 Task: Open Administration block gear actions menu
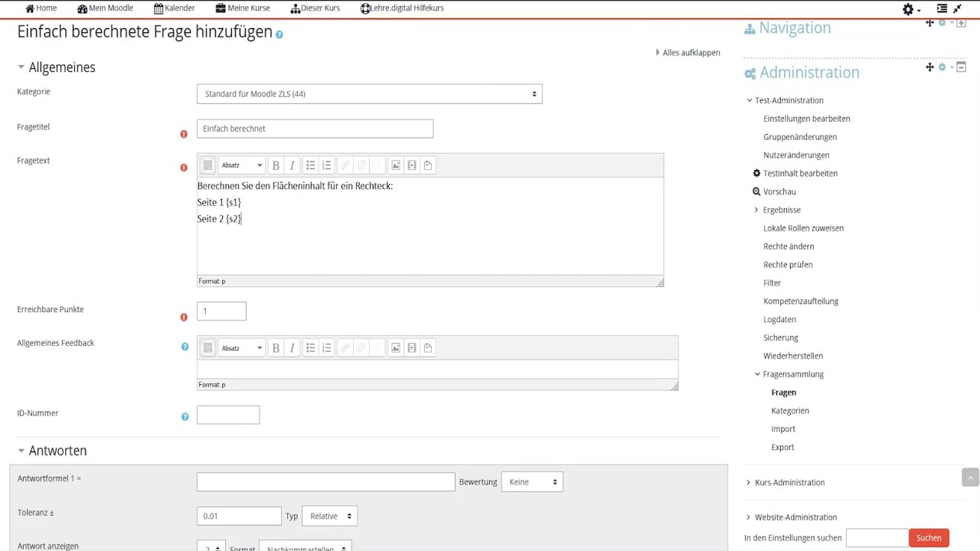point(944,67)
